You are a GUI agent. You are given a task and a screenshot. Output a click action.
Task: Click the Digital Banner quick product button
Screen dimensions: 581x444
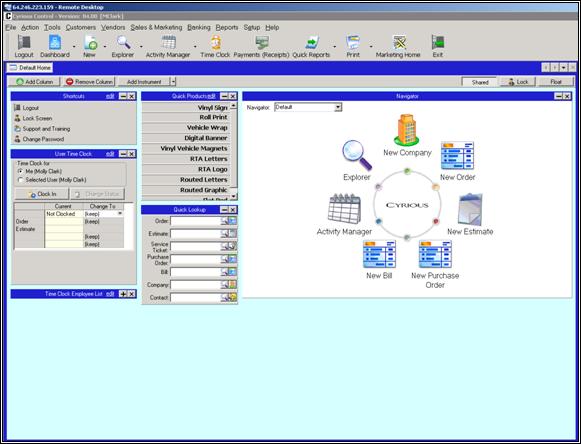(x=186, y=138)
